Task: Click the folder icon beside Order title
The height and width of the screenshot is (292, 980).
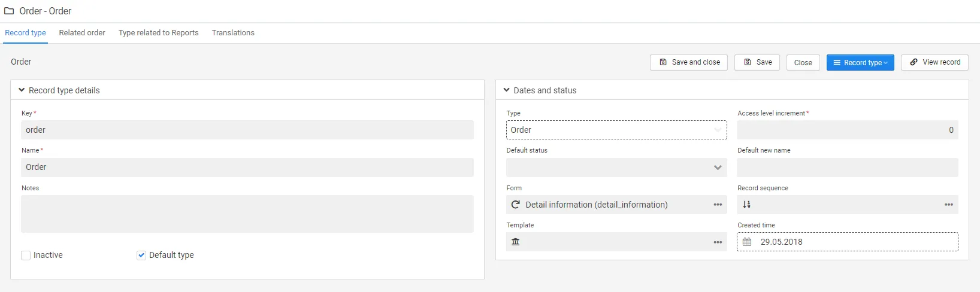Action: coord(9,11)
